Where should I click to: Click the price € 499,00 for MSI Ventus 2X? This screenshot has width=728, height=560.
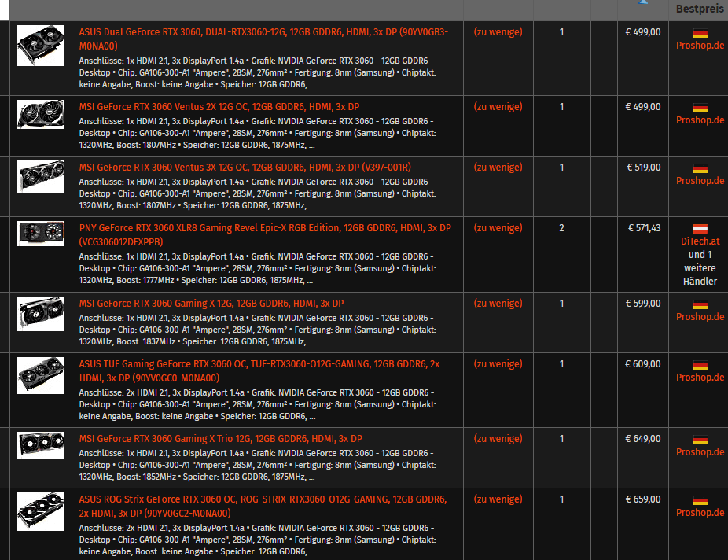[x=642, y=107]
